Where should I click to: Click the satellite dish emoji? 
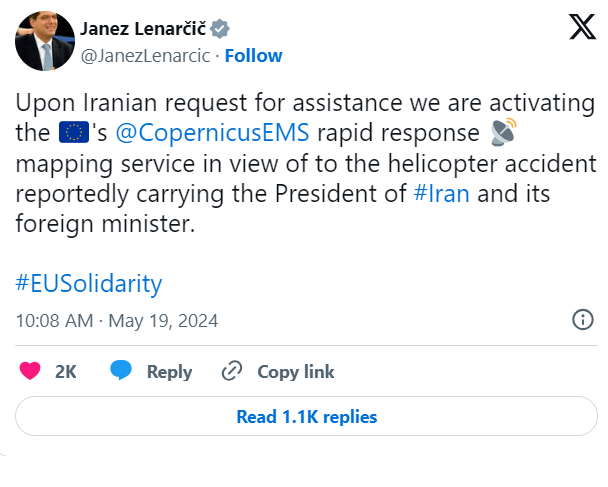[504, 132]
